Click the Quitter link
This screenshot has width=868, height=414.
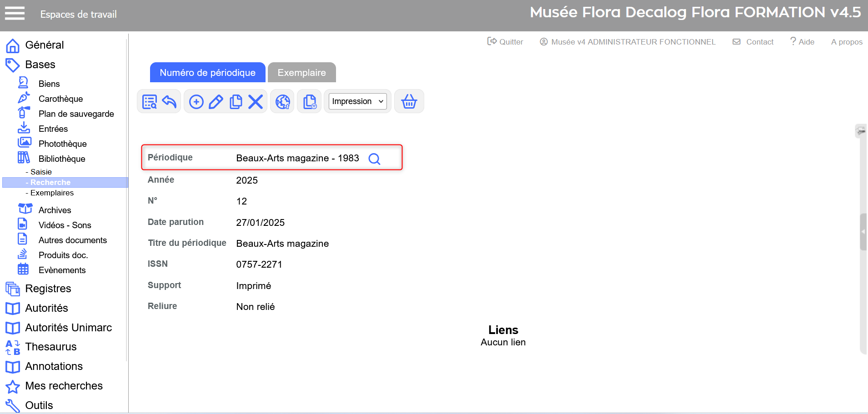(505, 42)
